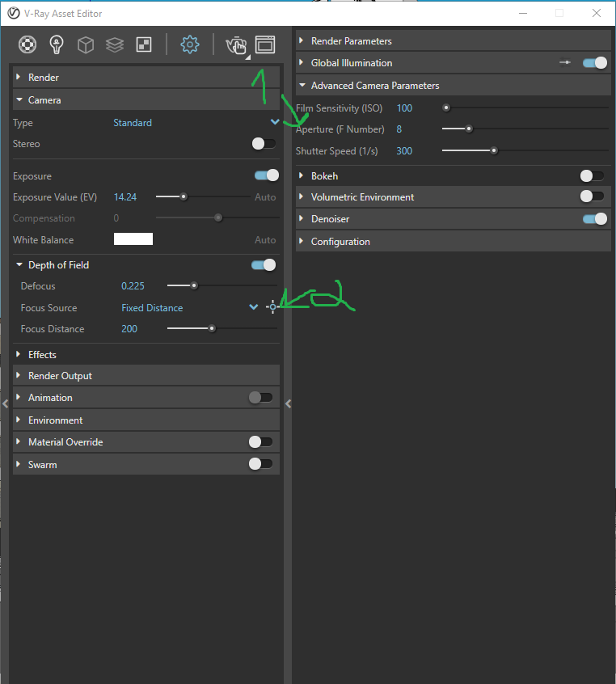Click the V-Ray logo in title bar
Viewport: 616px width, 684px height.
(14, 14)
